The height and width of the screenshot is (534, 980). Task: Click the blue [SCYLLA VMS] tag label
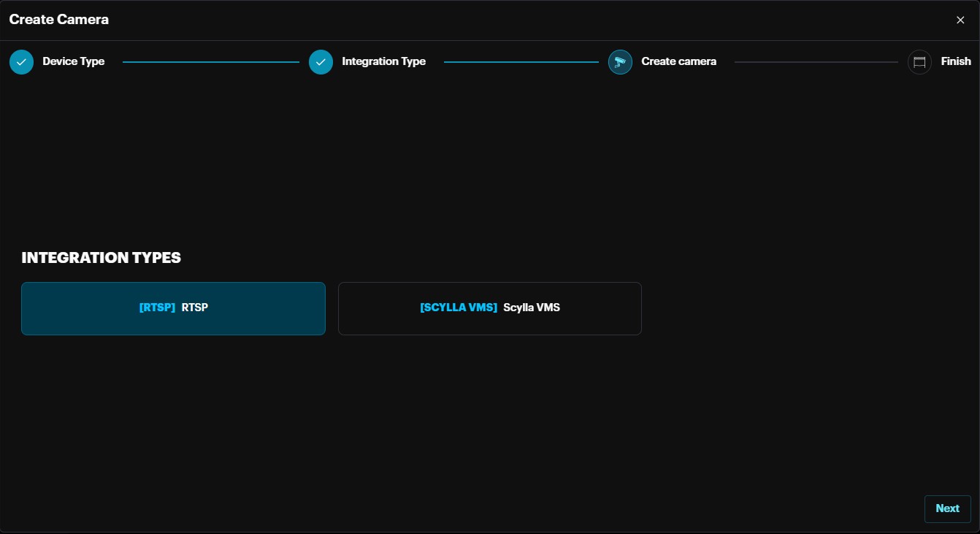pyautogui.click(x=459, y=308)
